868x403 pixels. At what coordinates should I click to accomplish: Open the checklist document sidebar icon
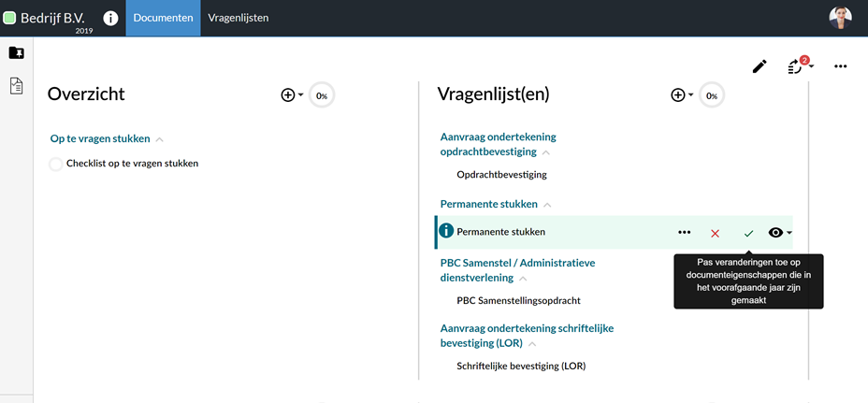click(17, 86)
